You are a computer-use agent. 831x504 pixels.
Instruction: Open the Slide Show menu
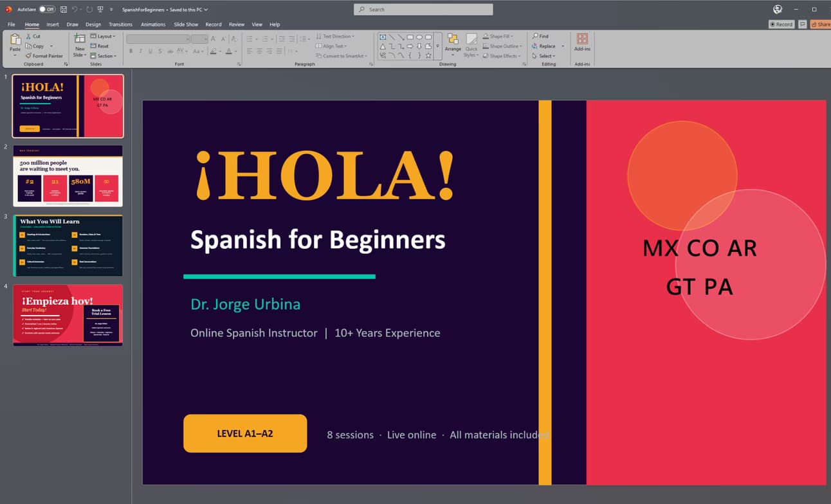click(185, 24)
